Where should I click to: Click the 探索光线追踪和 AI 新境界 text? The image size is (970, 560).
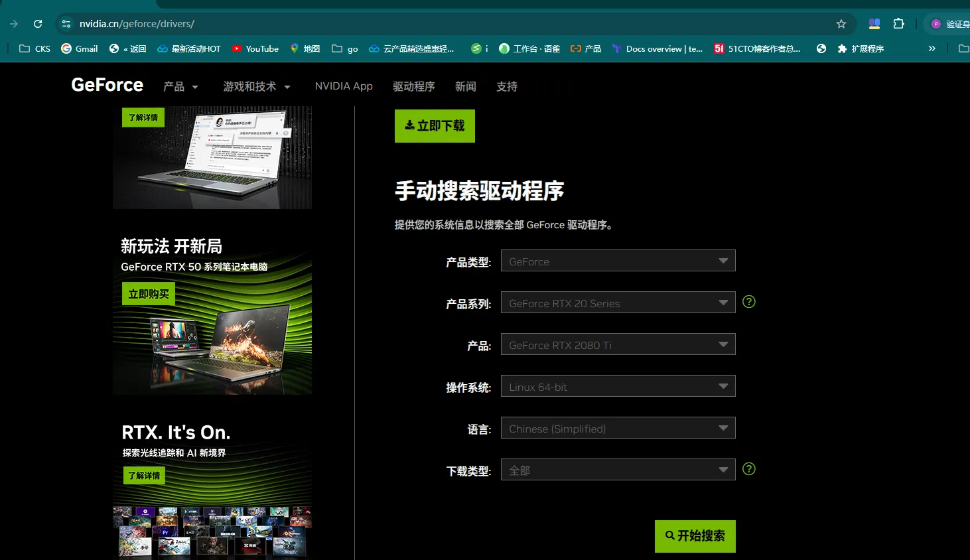pos(174,453)
